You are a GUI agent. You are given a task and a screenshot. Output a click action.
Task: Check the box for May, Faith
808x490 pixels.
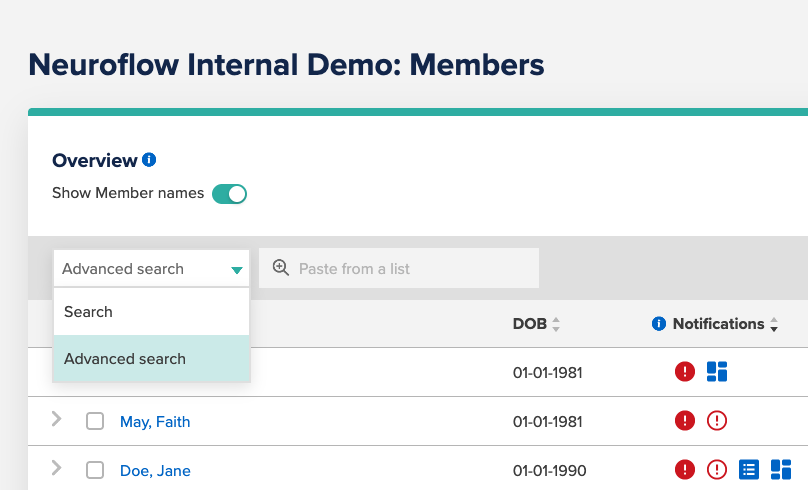click(x=95, y=421)
